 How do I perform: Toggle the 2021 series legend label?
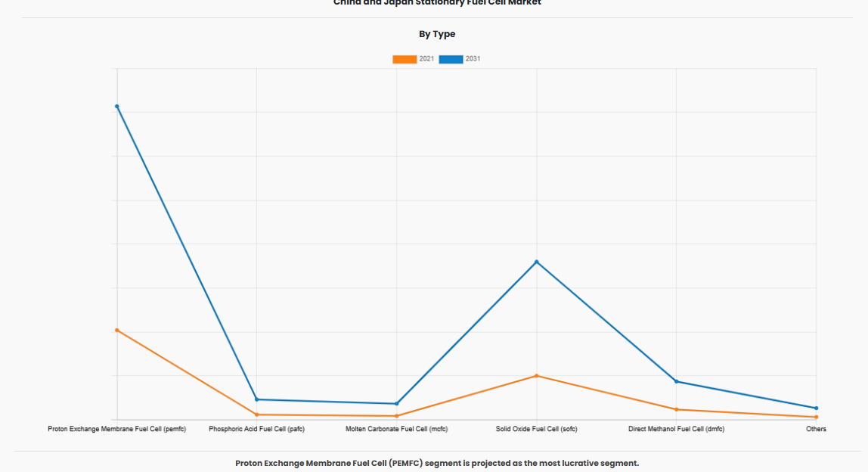[x=426, y=59]
